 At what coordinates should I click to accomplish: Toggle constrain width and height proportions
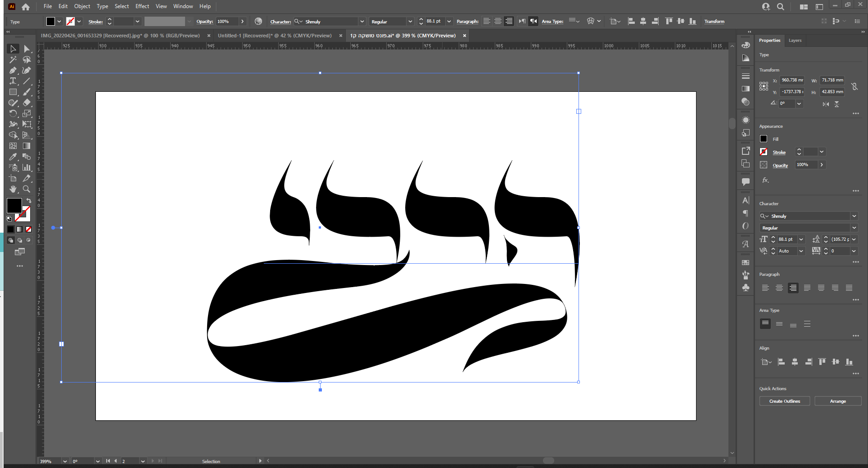[x=854, y=86]
